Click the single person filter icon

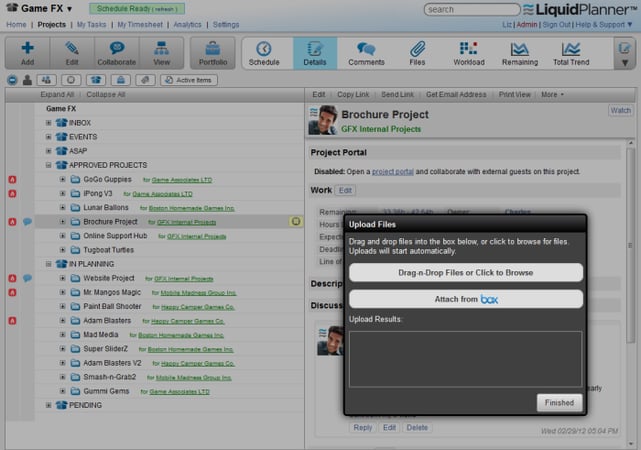(27, 80)
